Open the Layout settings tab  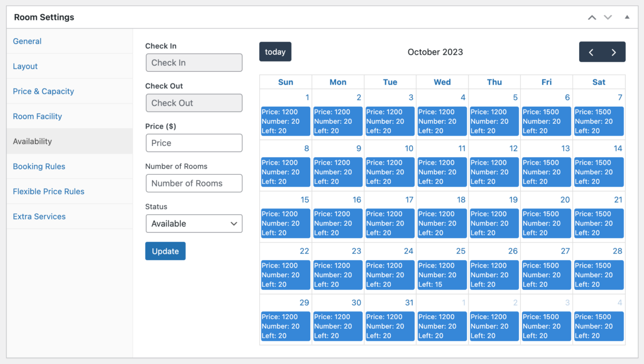pyautogui.click(x=25, y=66)
